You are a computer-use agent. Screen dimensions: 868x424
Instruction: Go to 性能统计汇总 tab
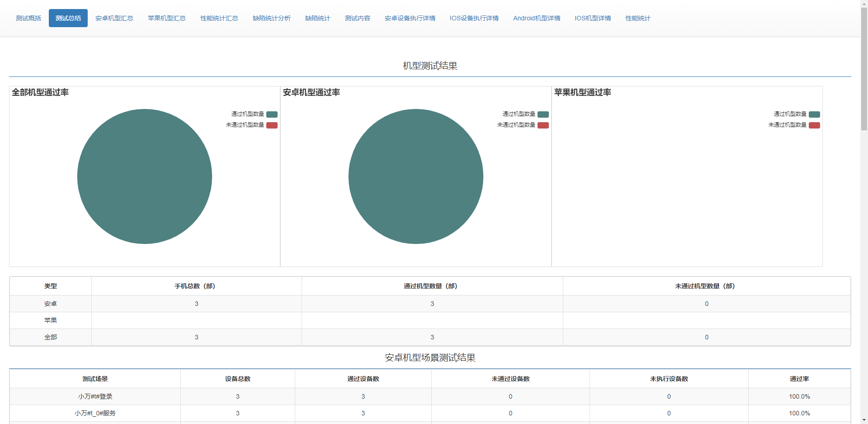click(219, 18)
